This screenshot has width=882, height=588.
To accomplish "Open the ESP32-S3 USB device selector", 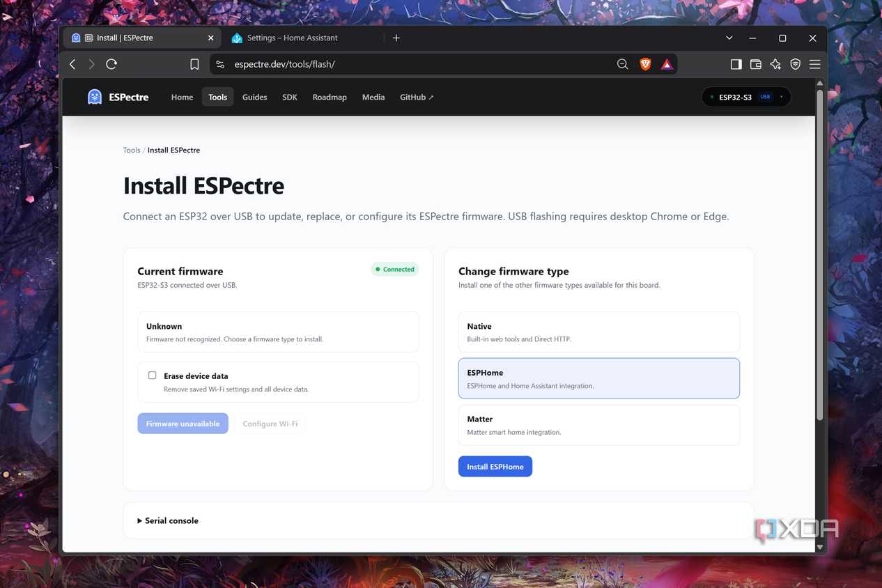I will pyautogui.click(x=746, y=97).
